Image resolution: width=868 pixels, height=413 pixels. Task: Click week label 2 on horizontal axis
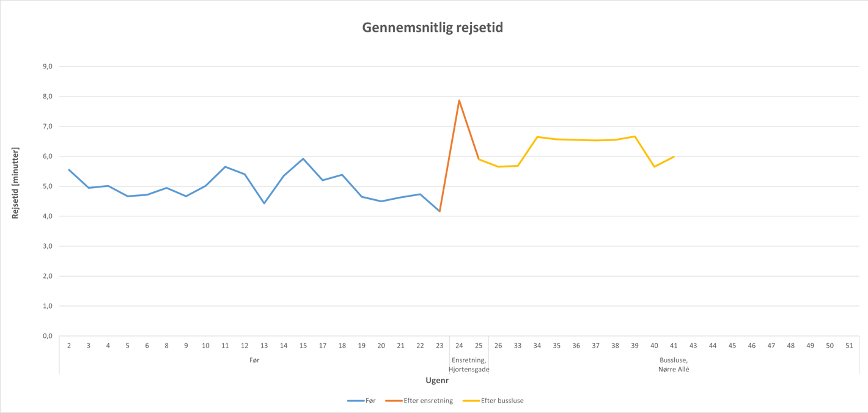[x=69, y=346]
